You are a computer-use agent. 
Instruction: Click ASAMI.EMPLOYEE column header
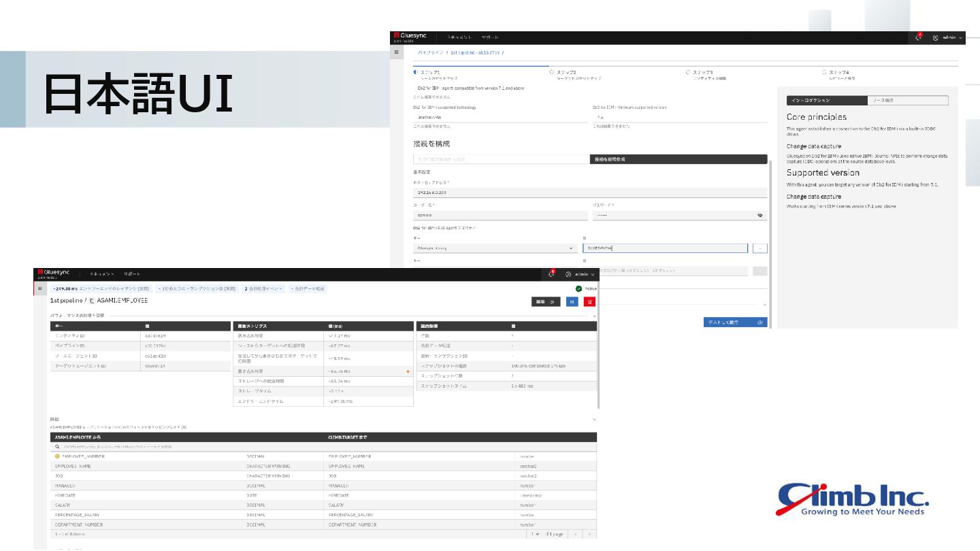tap(78, 436)
